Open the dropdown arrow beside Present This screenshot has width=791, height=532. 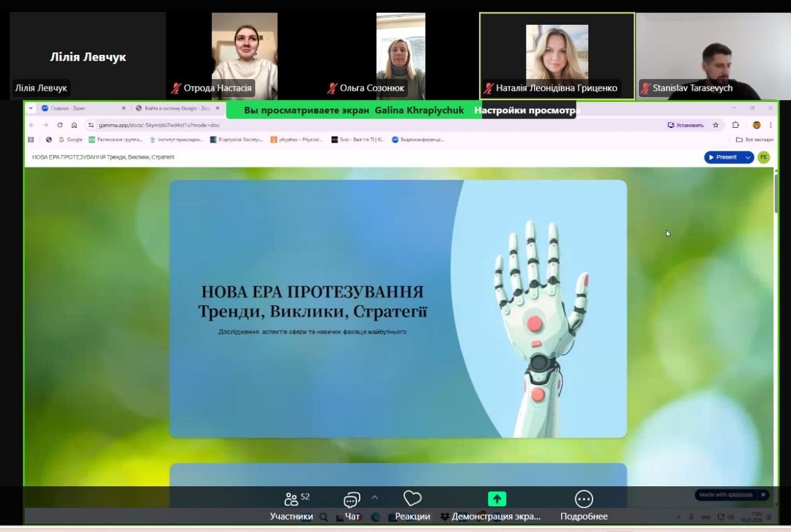click(x=748, y=157)
